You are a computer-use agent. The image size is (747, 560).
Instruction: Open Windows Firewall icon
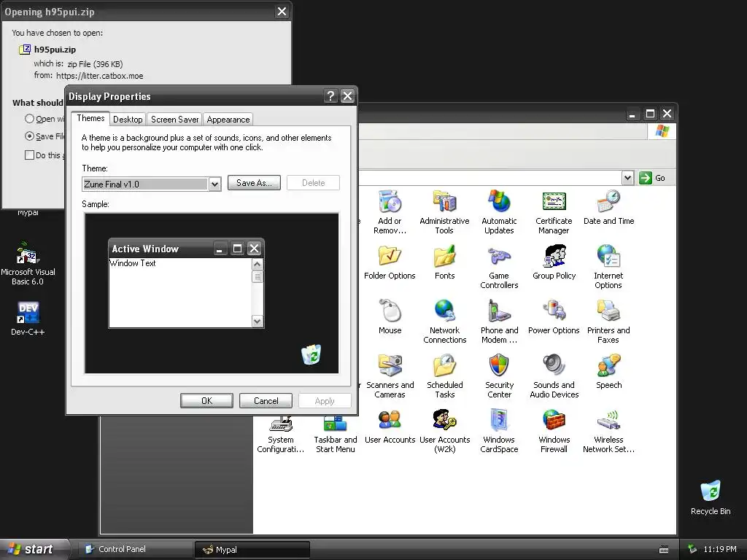pos(554,421)
